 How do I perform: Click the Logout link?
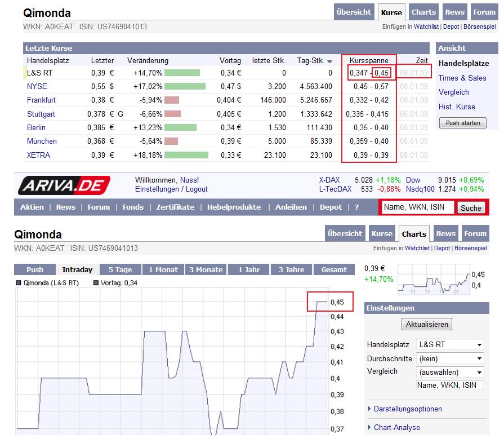[197, 189]
